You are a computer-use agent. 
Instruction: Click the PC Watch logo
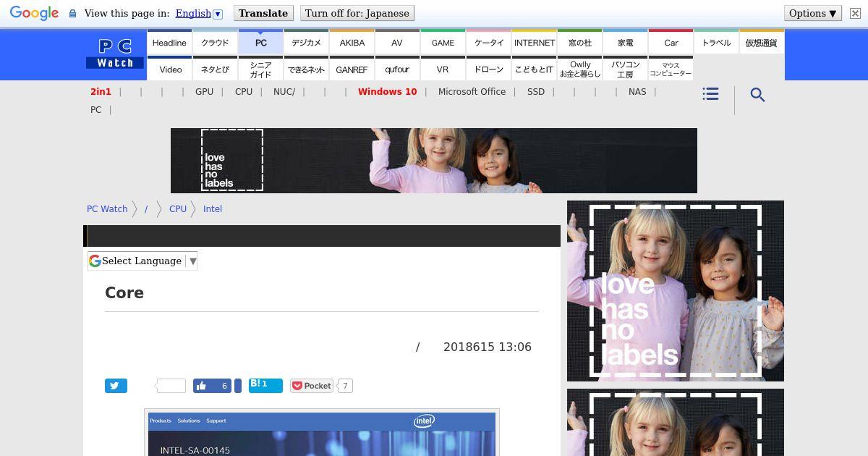116,54
